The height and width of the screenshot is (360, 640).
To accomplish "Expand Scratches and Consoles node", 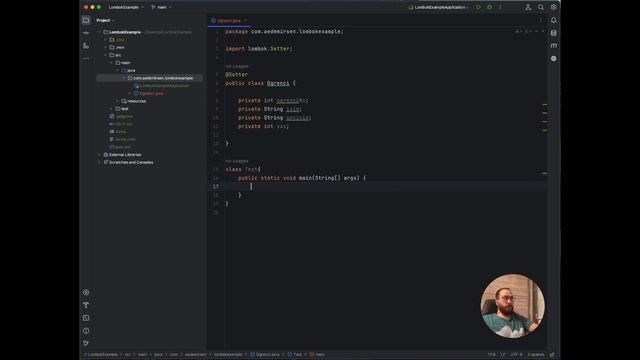I will click(x=99, y=162).
